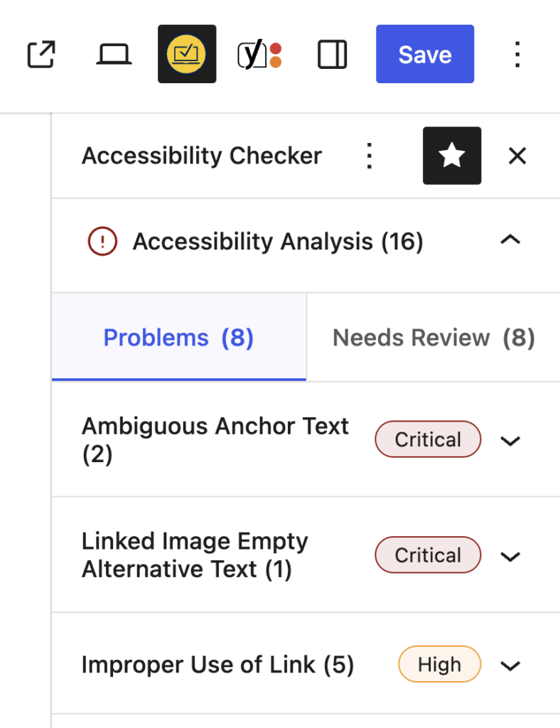This screenshot has height=728, width=560.
Task: Switch to the Needs Review tab
Action: [433, 337]
